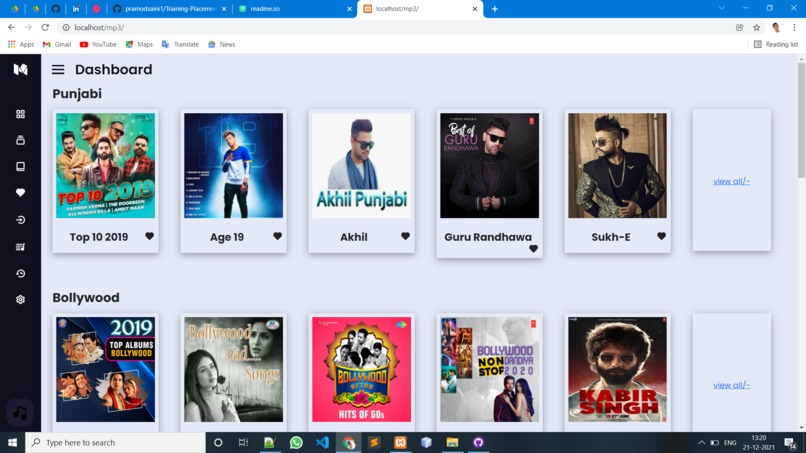Open the library book icon in sidebar
This screenshot has height=453, width=806.
21,167
